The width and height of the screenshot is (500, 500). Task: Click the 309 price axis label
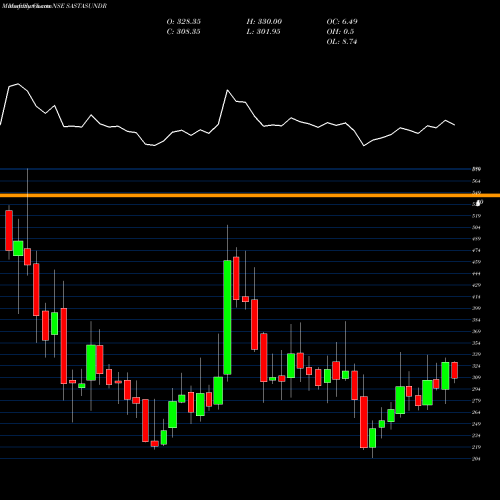[x=476, y=378]
